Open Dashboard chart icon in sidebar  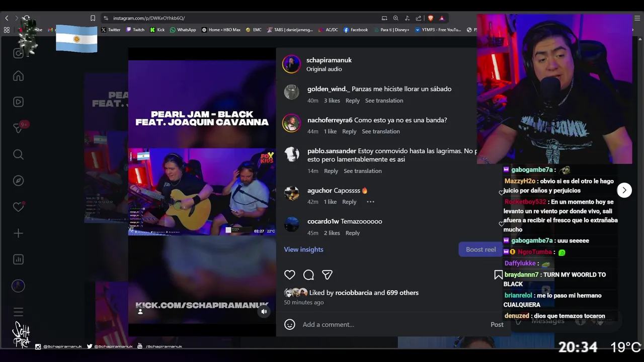click(x=18, y=259)
